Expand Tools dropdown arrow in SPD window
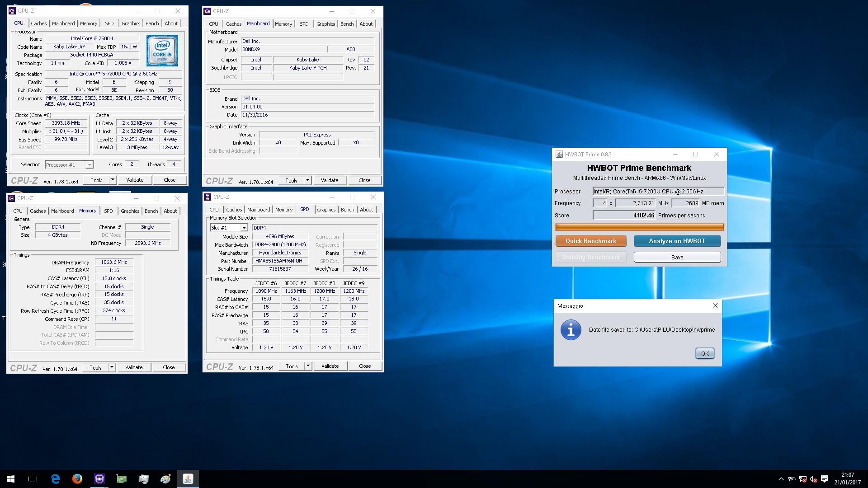The image size is (868, 488). click(x=308, y=366)
